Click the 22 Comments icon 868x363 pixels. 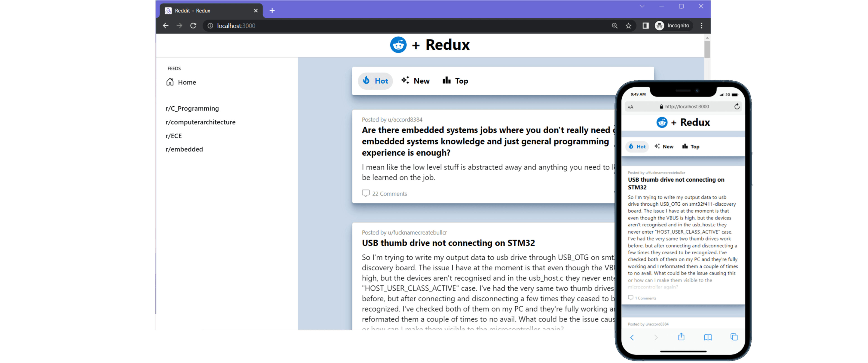366,193
